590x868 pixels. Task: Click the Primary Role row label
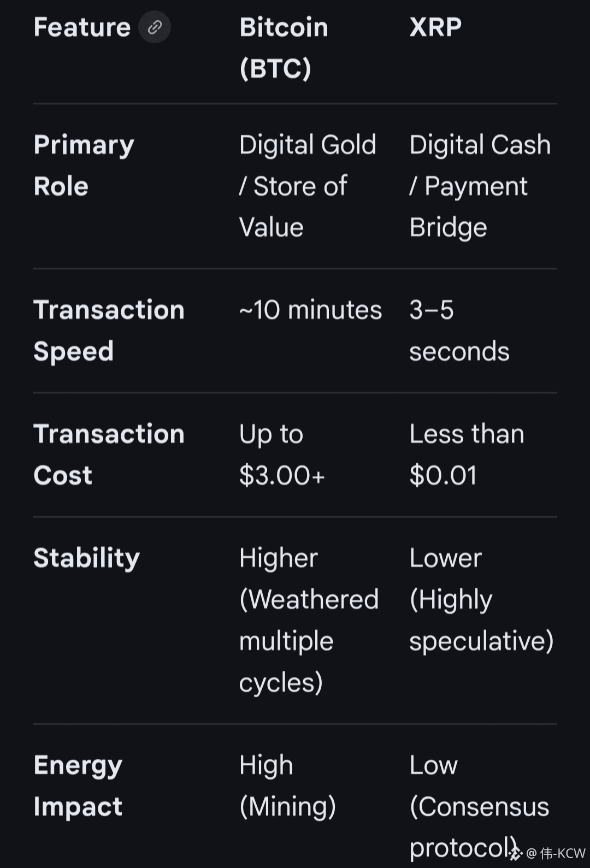point(84,166)
